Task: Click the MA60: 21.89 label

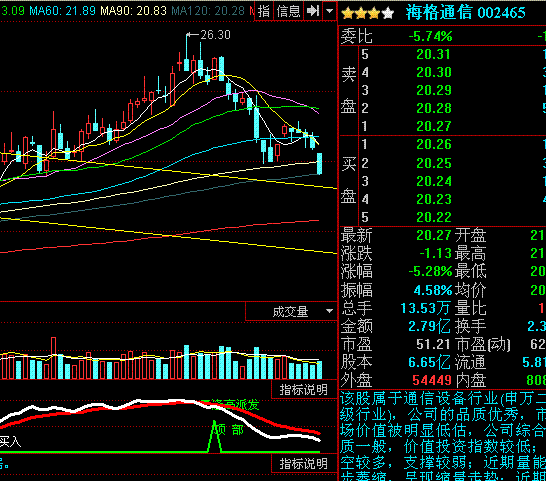Action: [62, 11]
